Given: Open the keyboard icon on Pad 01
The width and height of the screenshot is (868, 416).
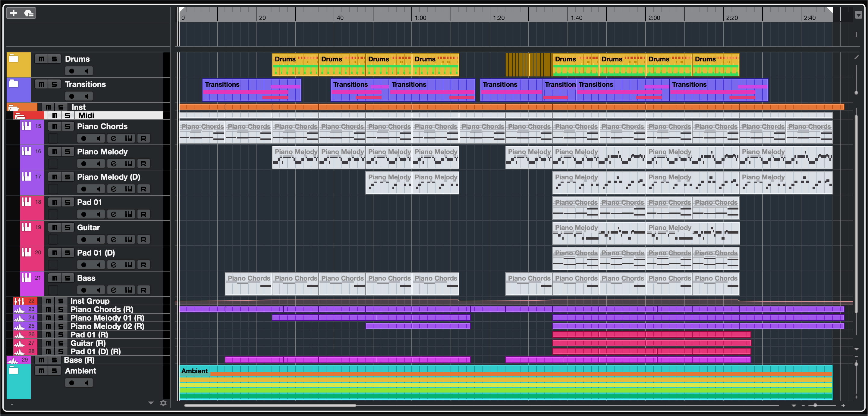Looking at the screenshot, I should coord(128,214).
